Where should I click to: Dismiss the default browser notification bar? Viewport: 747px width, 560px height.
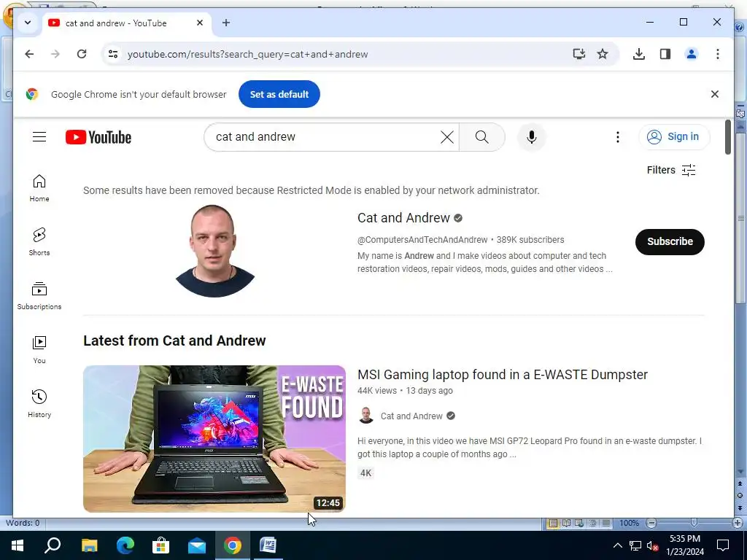coord(715,94)
